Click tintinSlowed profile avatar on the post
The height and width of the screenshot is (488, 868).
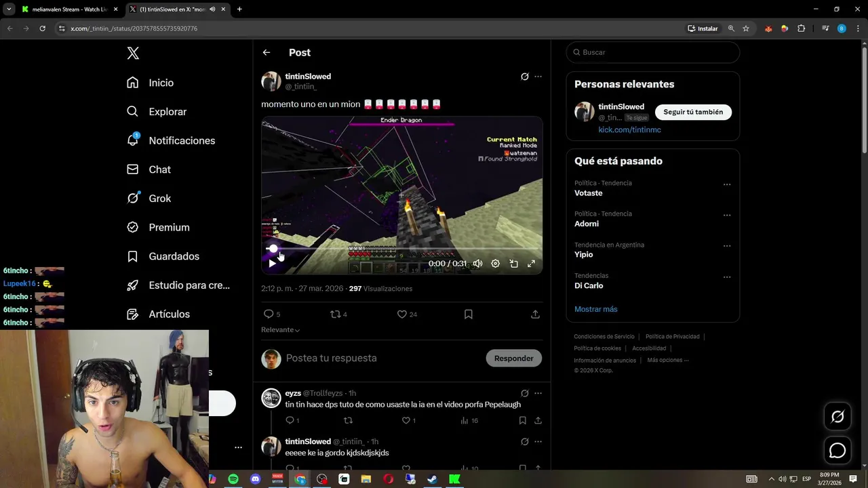(x=271, y=81)
